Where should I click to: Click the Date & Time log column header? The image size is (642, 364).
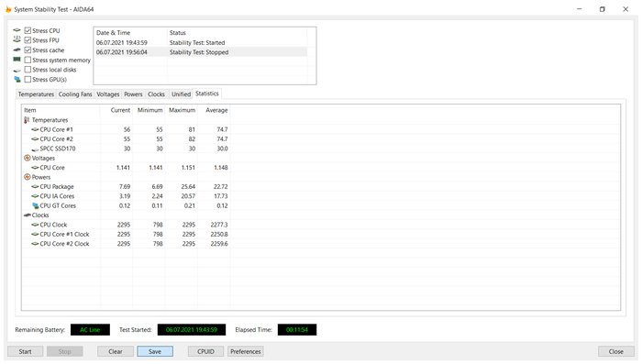[130, 33]
